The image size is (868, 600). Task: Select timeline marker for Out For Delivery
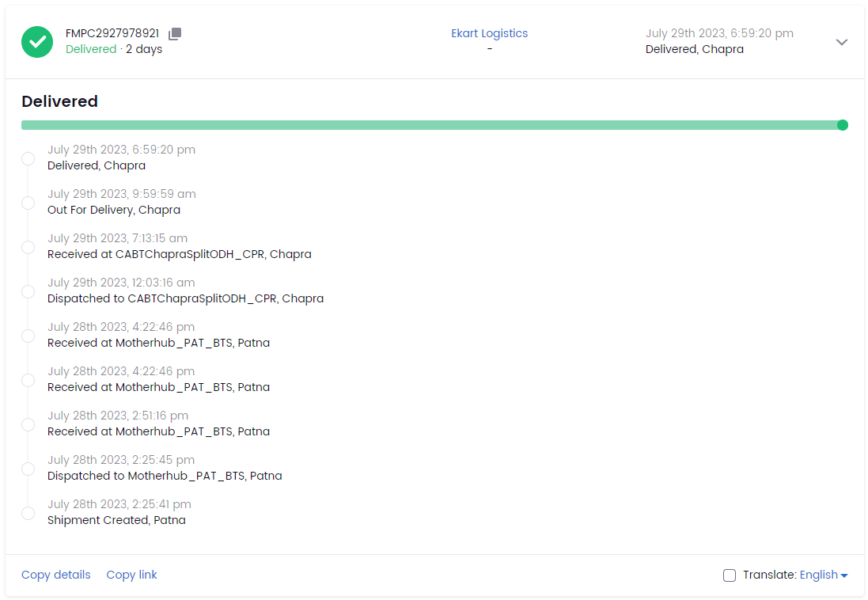[28, 203]
